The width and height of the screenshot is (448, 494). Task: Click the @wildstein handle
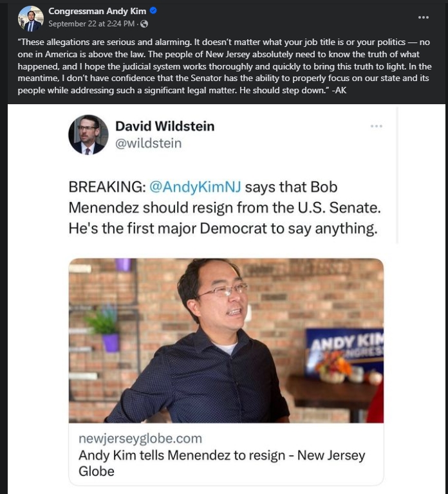(x=149, y=143)
